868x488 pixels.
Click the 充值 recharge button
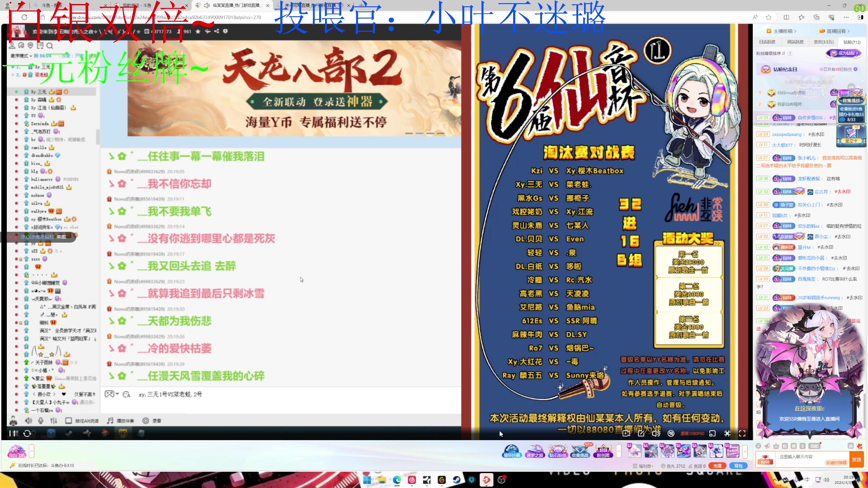coord(717,466)
